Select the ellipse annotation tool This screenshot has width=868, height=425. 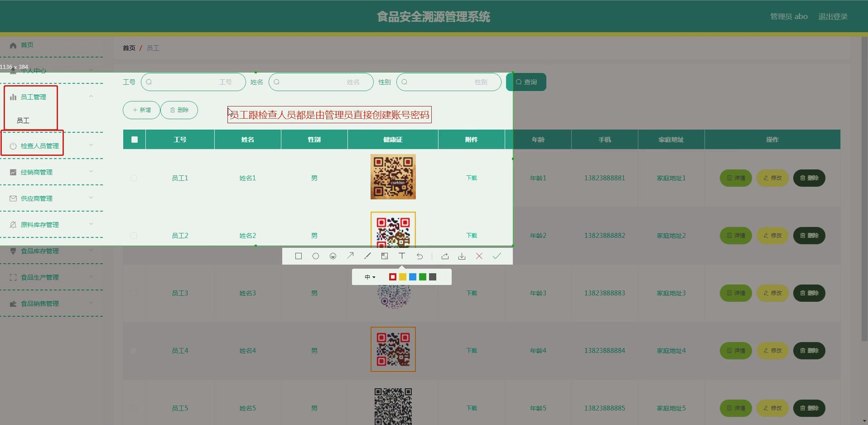pyautogui.click(x=316, y=256)
